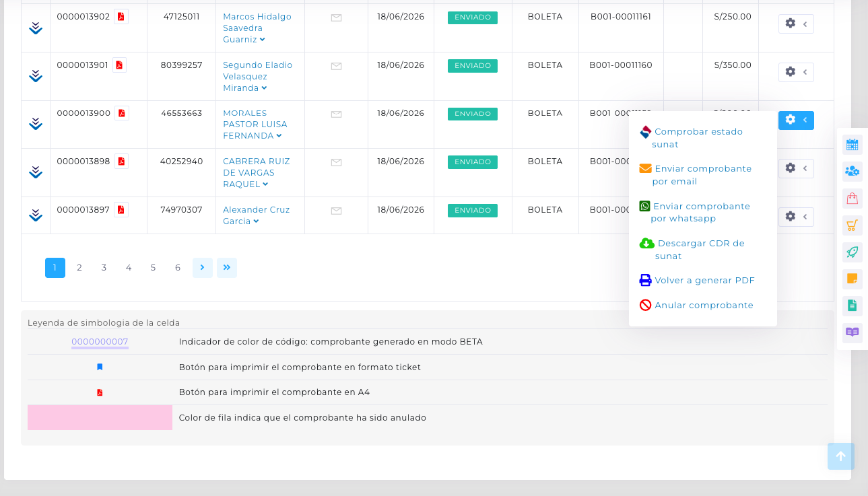Click amount S/250.00
The width and height of the screenshot is (868, 496).
733,17
